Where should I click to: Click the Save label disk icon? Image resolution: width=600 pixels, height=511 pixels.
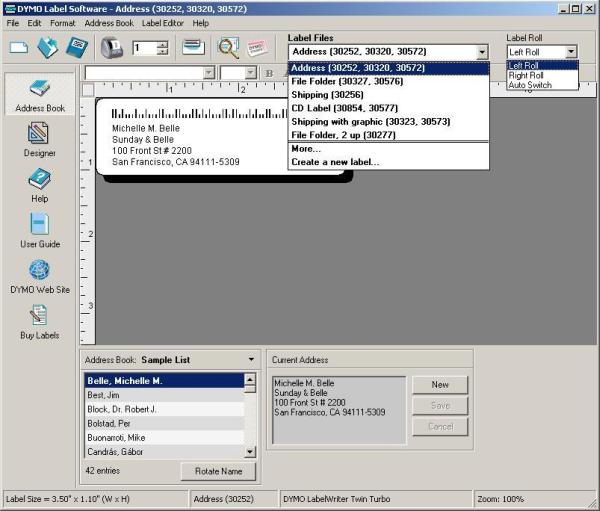(77, 47)
